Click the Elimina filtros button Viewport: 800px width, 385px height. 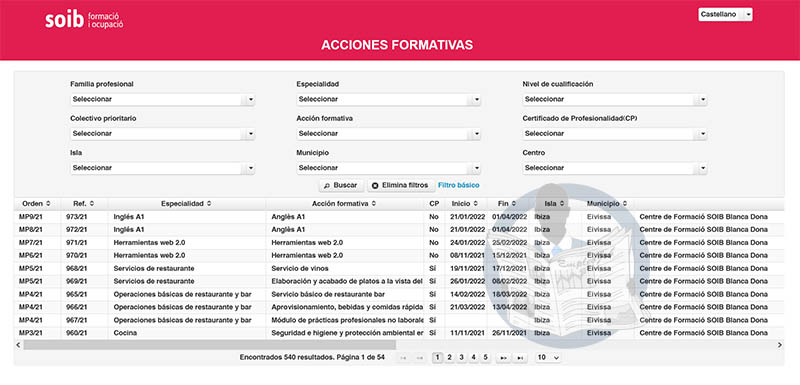401,186
